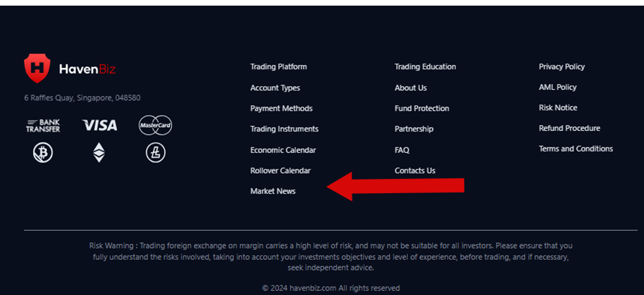Open the Trading Platform link
644x295 pixels.
[x=278, y=67]
